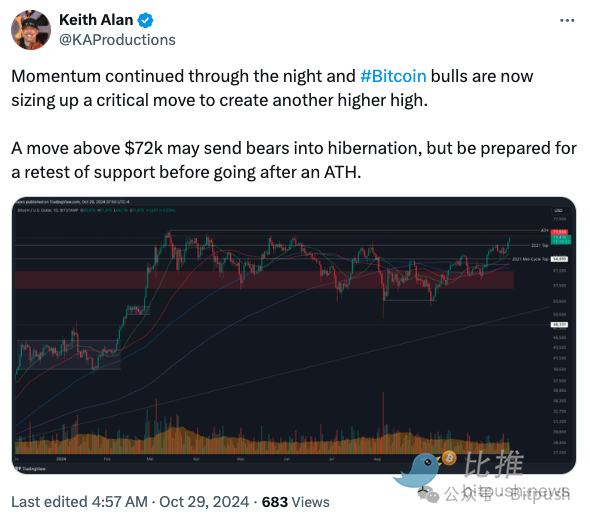Click the blue verified badge

[146, 20]
